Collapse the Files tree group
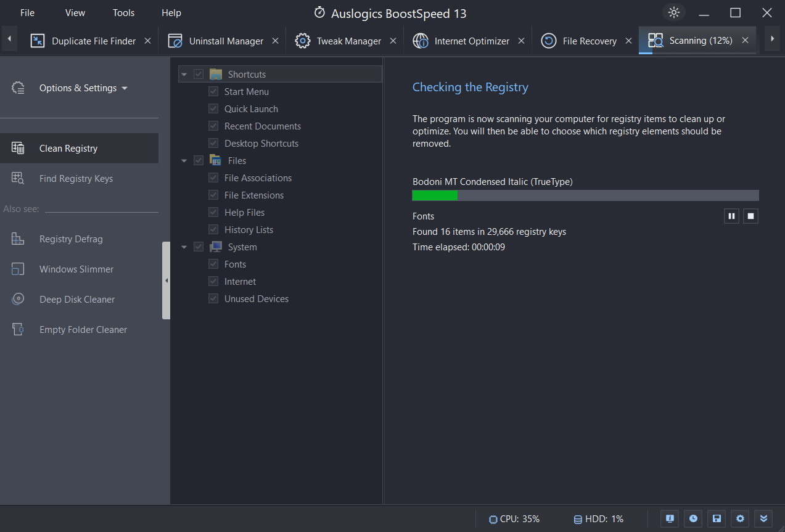This screenshot has width=785, height=532. point(184,161)
